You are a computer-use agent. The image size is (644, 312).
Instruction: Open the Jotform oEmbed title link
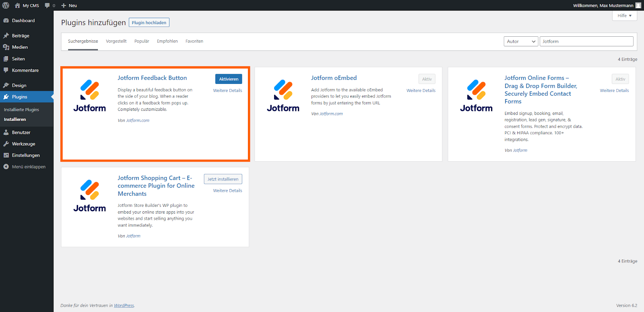click(x=334, y=78)
